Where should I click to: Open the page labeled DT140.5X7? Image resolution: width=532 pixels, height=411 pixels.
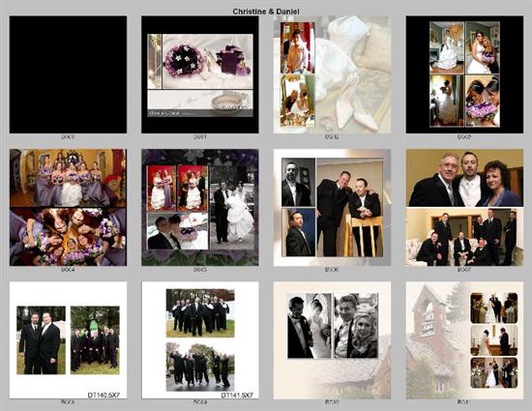68,339
